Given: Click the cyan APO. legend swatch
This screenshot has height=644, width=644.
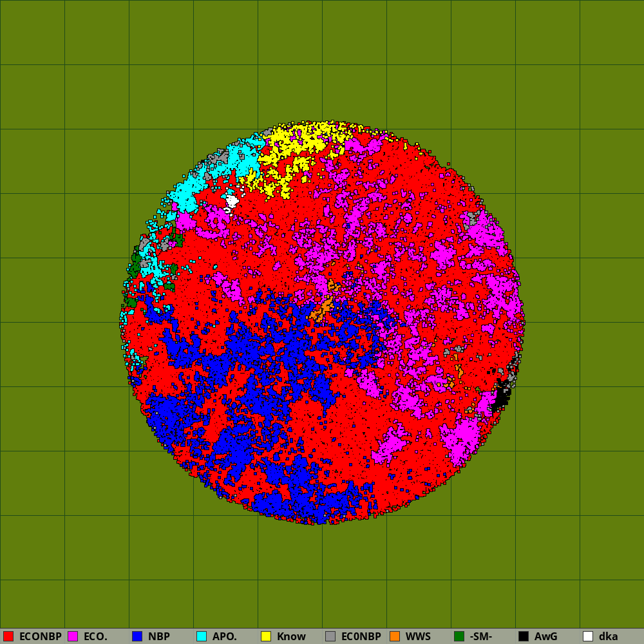Looking at the screenshot, I should click(202, 636).
